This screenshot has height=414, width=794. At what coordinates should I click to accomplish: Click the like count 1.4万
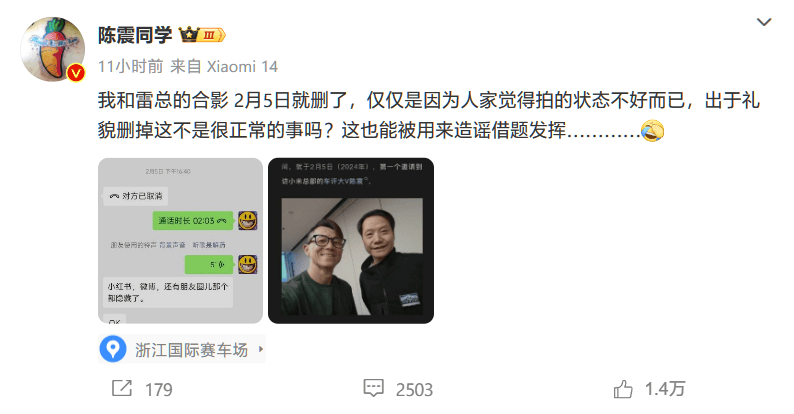click(x=665, y=389)
